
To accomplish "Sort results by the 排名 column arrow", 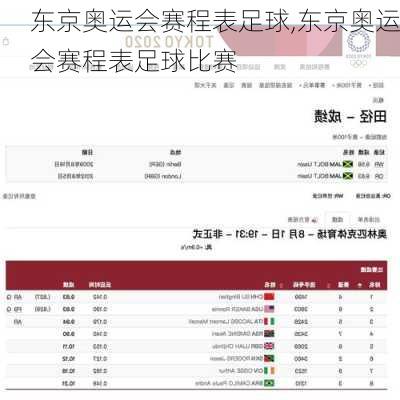I will point(359,285).
